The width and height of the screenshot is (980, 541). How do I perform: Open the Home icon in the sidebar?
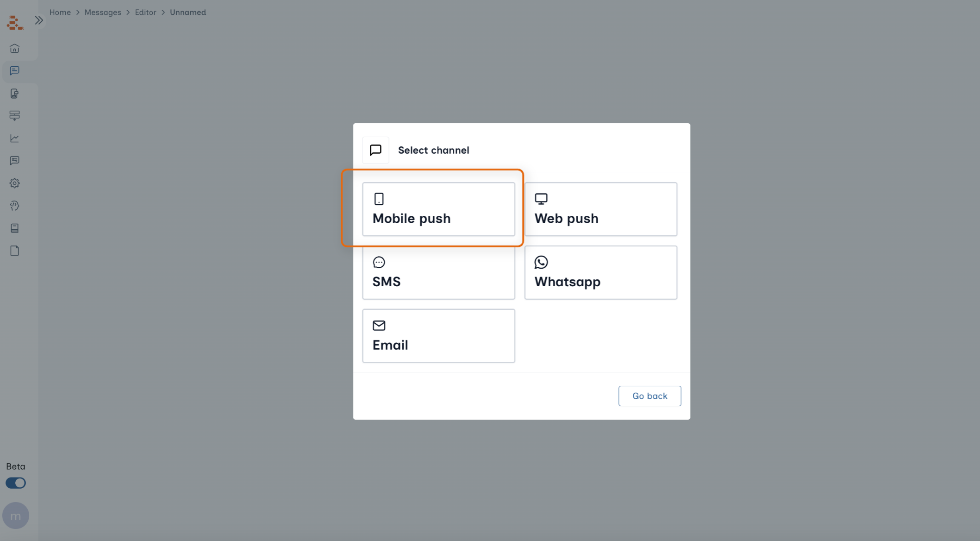14,48
